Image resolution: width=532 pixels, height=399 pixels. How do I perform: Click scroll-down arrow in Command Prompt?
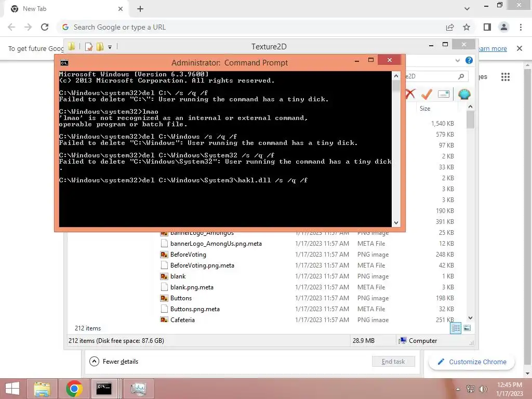click(396, 223)
